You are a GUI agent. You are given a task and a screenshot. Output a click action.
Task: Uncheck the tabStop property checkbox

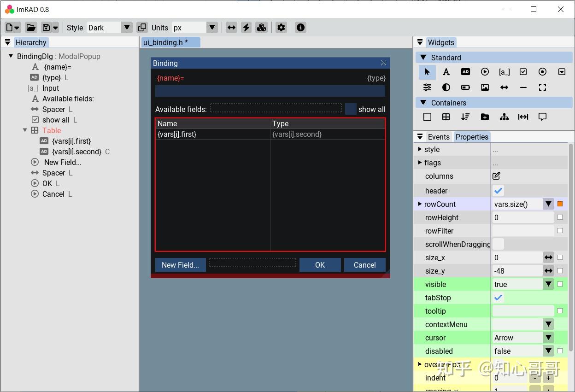498,298
